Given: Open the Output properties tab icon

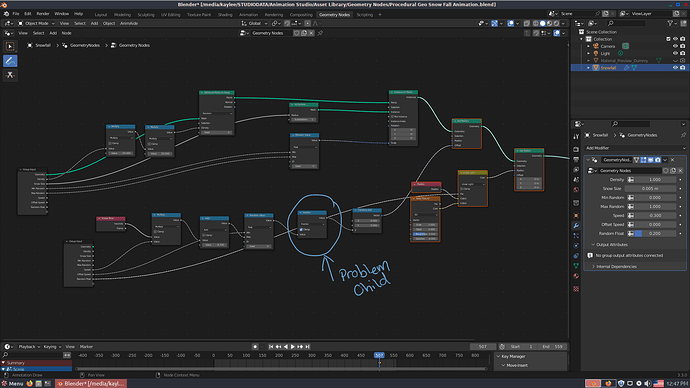Looking at the screenshot, I should click(x=576, y=159).
